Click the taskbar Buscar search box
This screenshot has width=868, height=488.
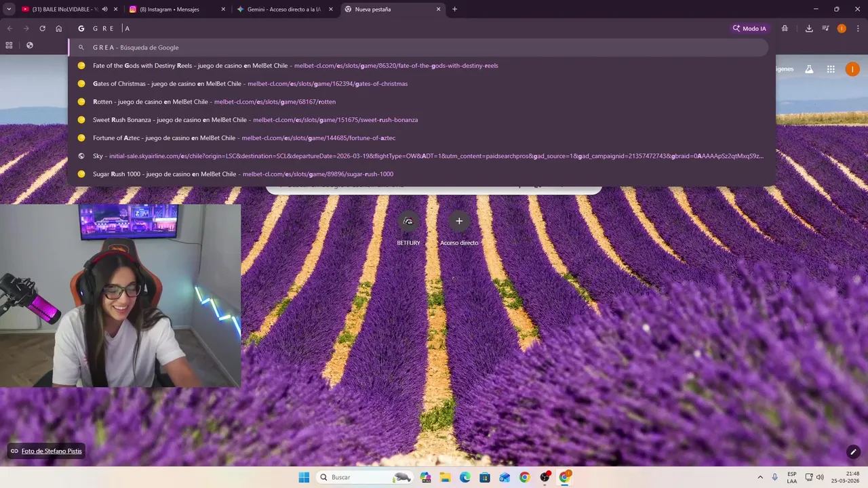coord(365,477)
